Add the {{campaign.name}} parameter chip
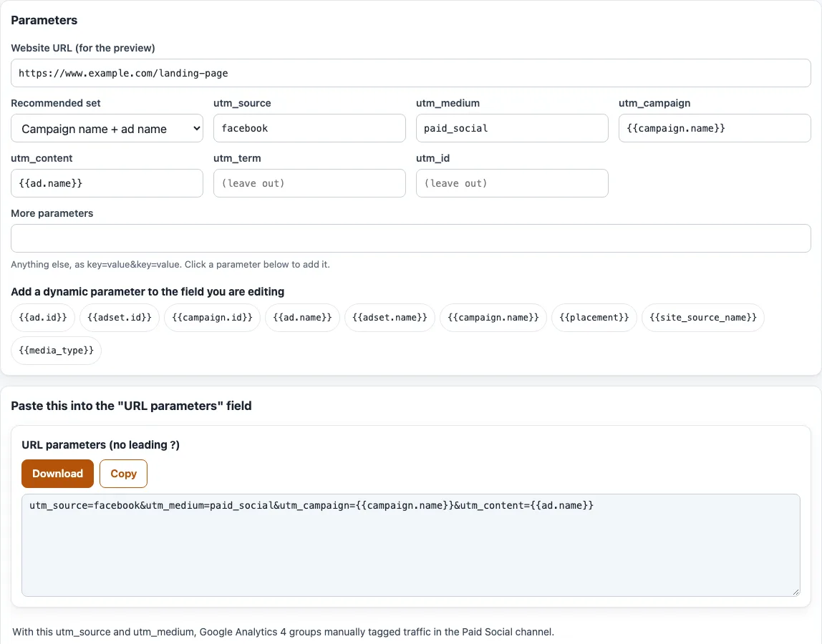Screen dimensions: 822x644 click(493, 318)
